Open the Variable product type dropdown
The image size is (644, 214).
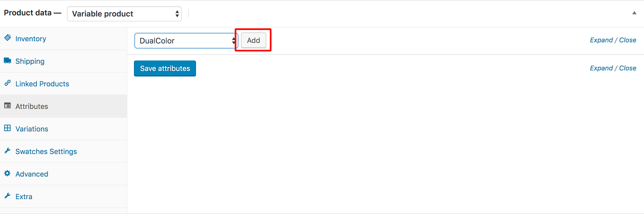(x=124, y=13)
